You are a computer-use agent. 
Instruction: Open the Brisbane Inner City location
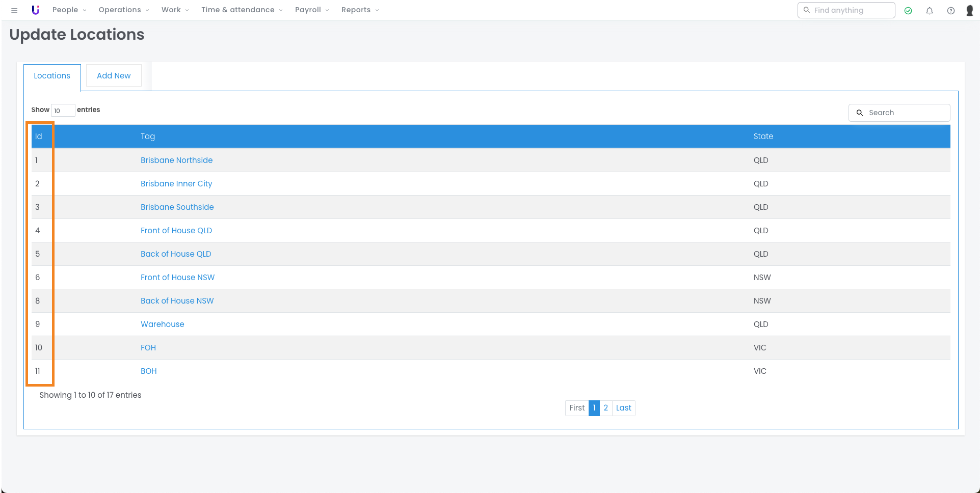pyautogui.click(x=176, y=184)
